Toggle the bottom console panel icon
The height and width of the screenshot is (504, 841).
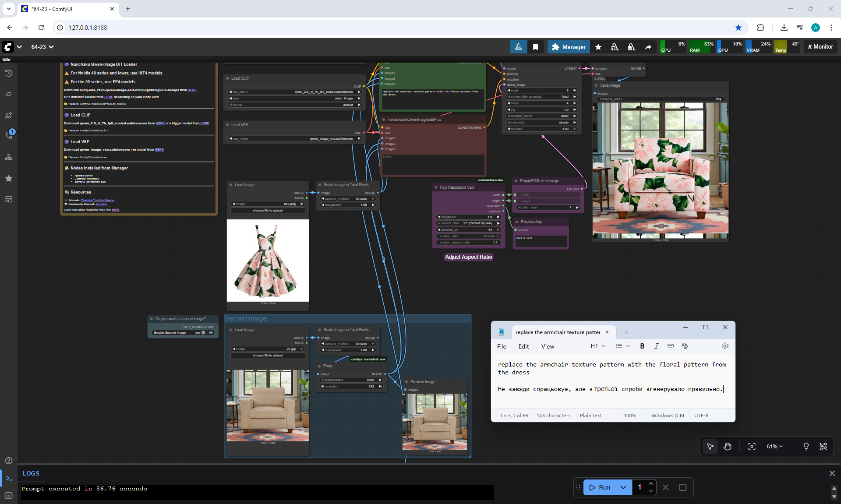click(9, 477)
